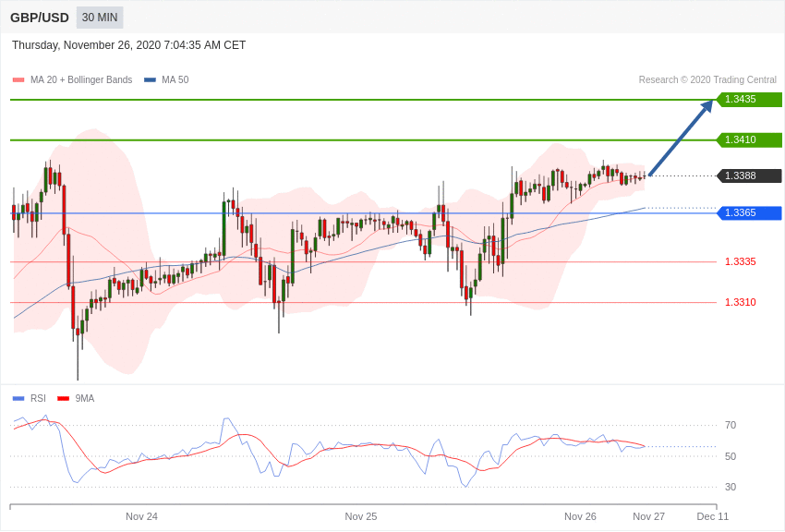Click the Nov 26 date axis label
Screen dimensions: 785x532
coord(580,516)
